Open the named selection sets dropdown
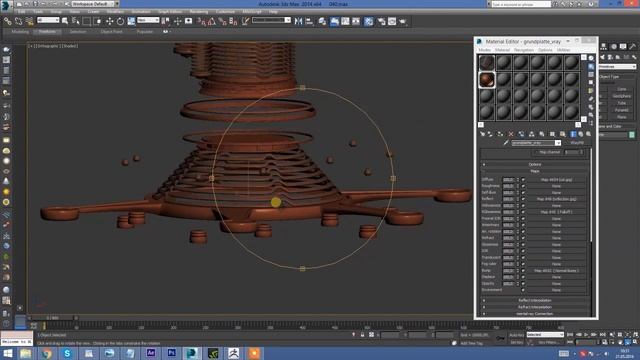Image resolution: width=640 pixels, height=360 pixels. 271,20
